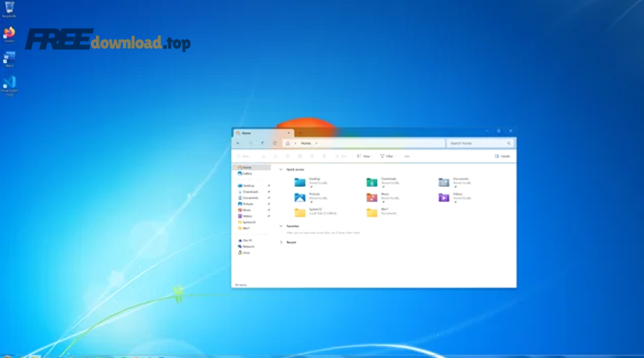
Task: Click the Paste toolbar icon
Action: point(288,157)
